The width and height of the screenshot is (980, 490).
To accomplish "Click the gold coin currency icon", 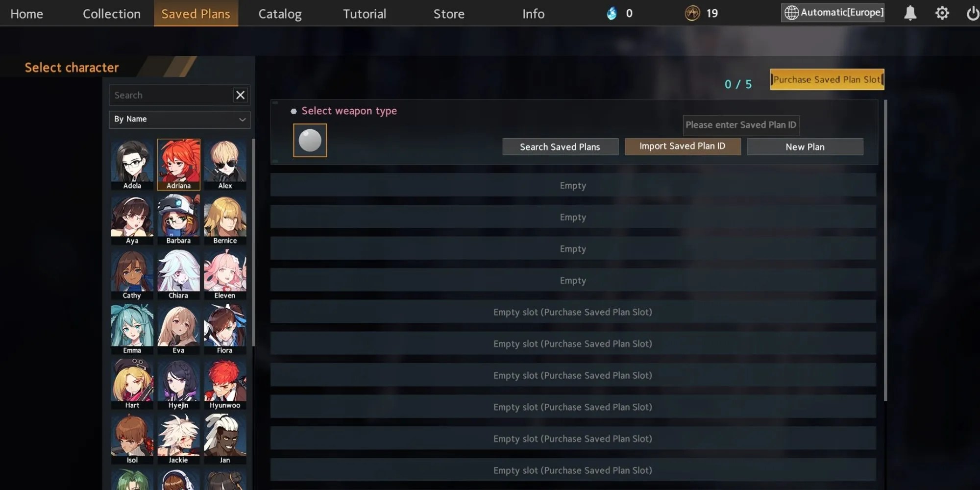I will tap(692, 13).
